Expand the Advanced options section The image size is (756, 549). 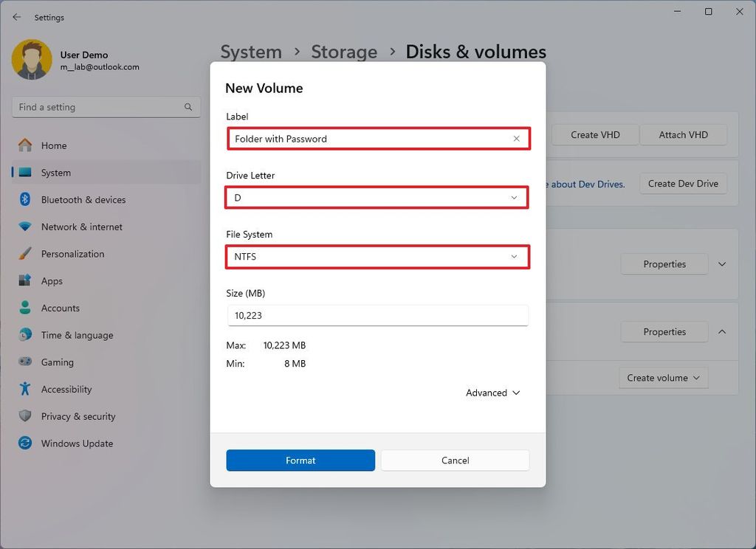click(x=492, y=393)
